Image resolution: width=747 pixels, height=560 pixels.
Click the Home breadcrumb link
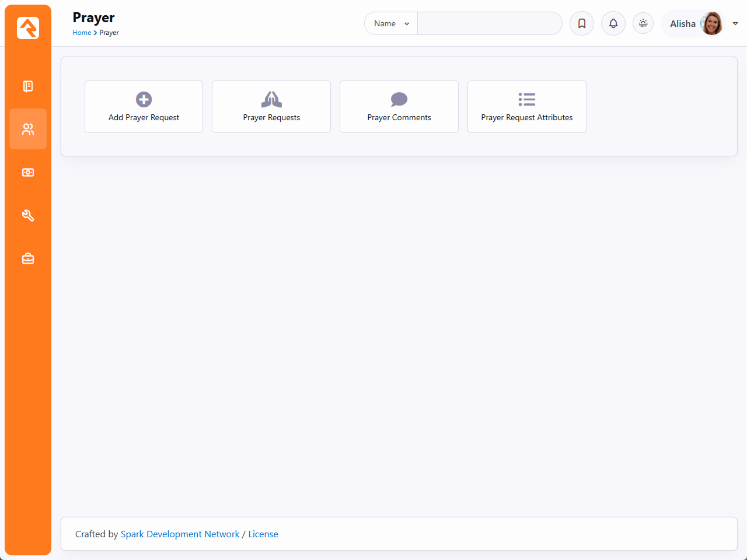tap(82, 33)
